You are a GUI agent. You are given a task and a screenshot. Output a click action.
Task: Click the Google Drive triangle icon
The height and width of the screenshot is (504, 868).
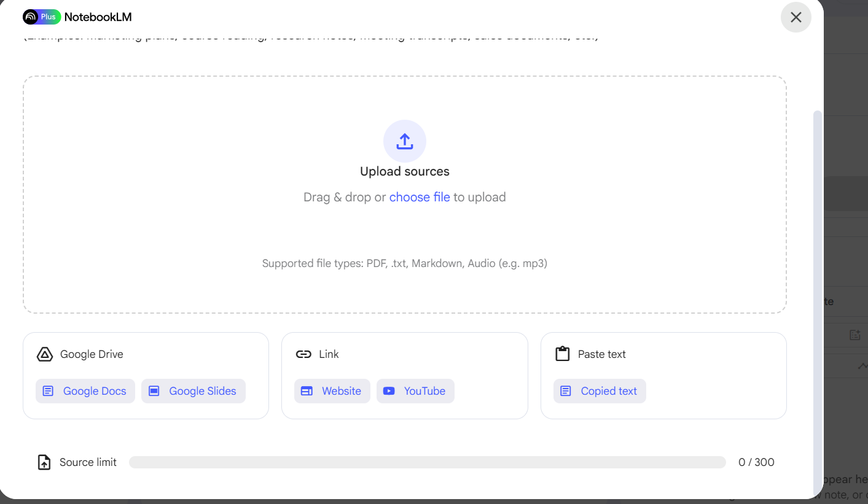[45, 354]
